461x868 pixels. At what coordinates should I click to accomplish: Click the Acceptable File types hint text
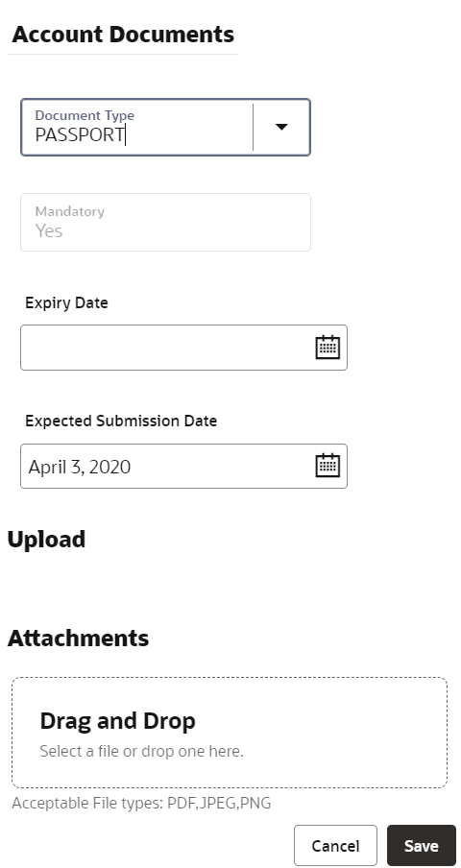141,804
